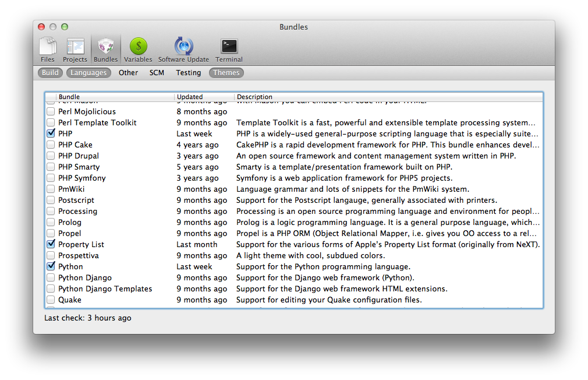Image resolution: width=588 pixels, height=380 pixels.
Task: Open the Files preferences pane
Action: (x=48, y=50)
